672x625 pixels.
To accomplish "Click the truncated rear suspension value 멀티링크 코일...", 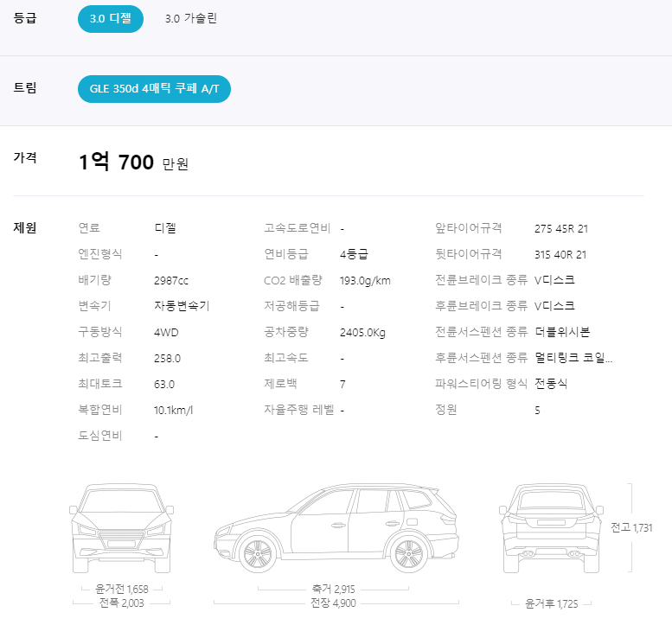I will click(573, 358).
